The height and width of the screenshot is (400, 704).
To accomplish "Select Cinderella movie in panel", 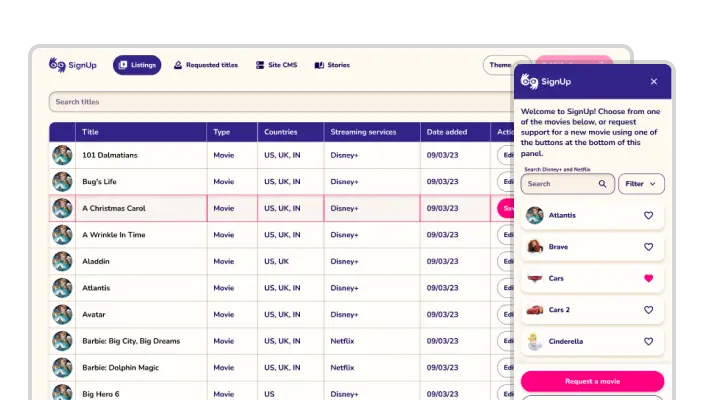I will [x=592, y=341].
